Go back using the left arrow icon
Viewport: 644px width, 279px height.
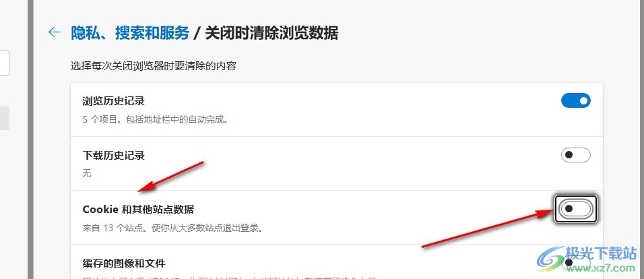54,32
